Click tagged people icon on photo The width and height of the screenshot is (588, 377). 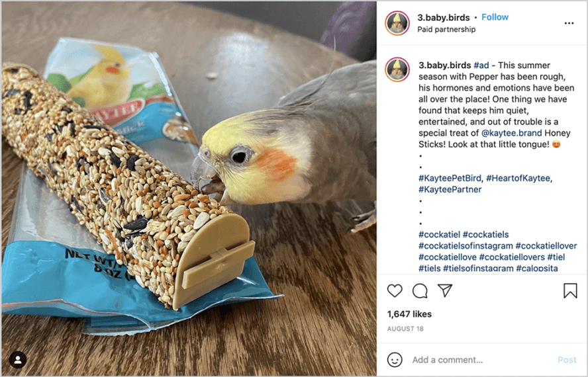coord(18,360)
